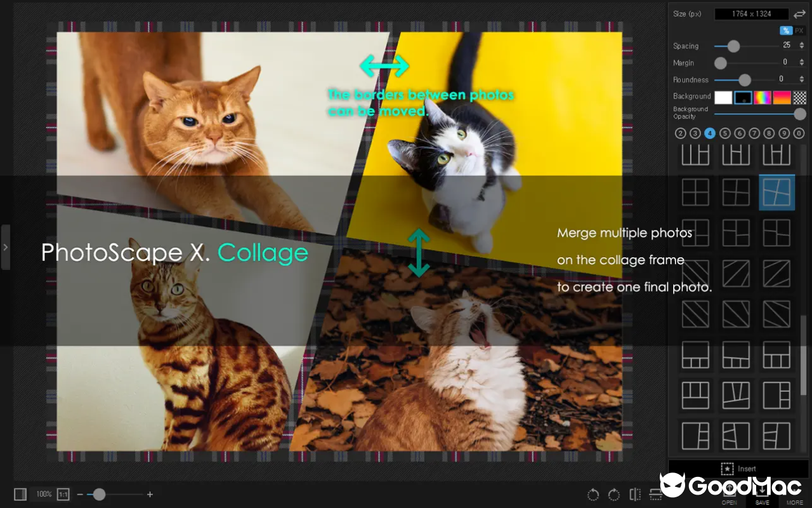The image size is (812, 508).
Task: Select 4 photos layout count
Action: (710, 133)
